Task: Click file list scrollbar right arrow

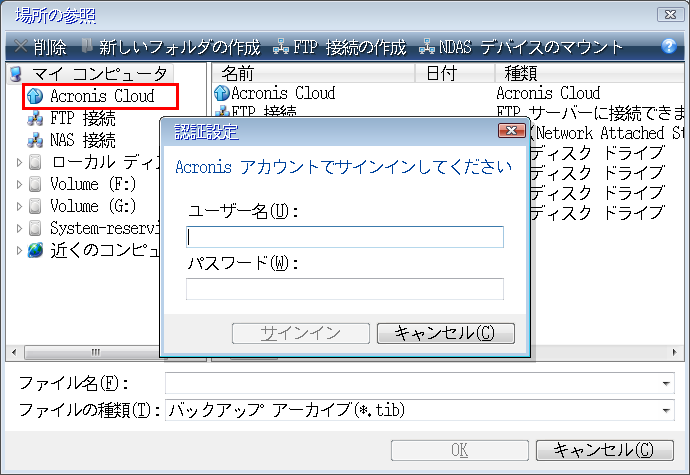Action: [674, 352]
